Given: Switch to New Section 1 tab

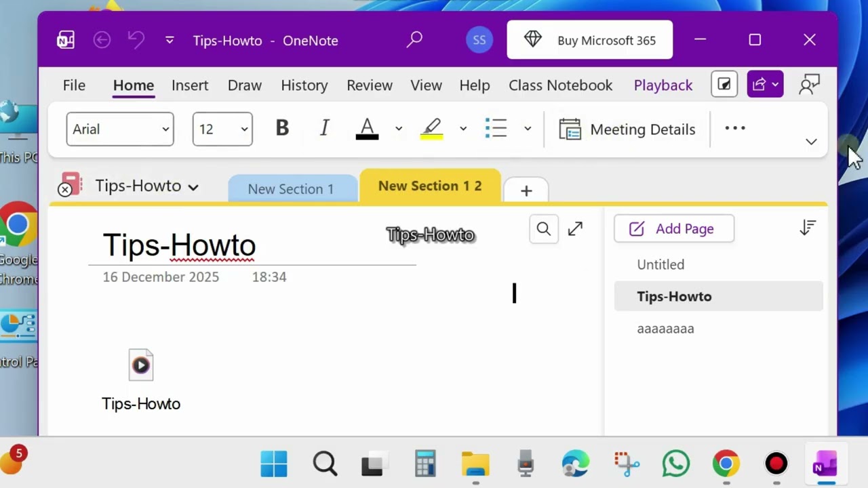Looking at the screenshot, I should [291, 189].
